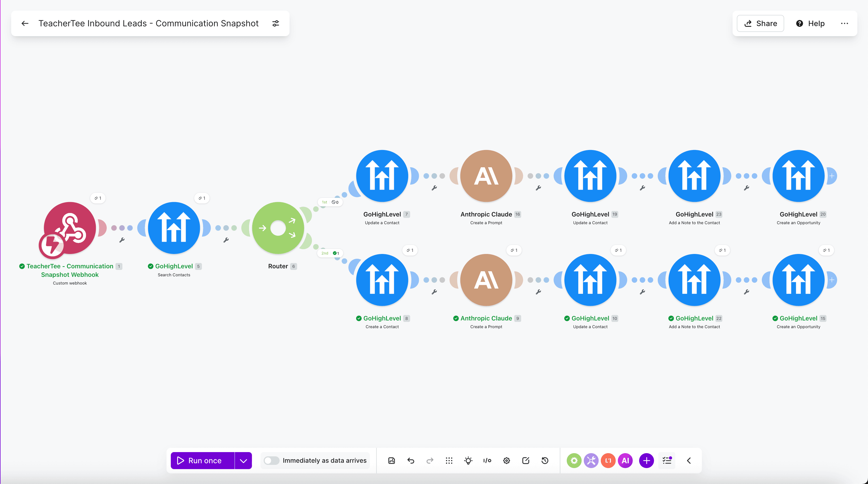Click the purple plus add favorites button
The height and width of the screenshot is (484, 868).
(646, 460)
